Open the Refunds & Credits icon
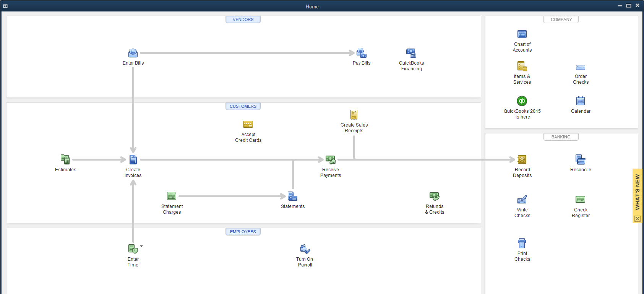Viewport: 644px width, 294px height. tap(435, 196)
